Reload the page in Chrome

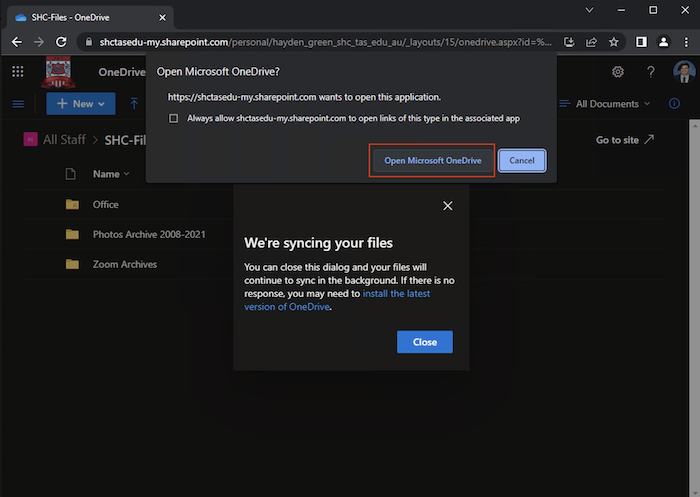[61, 42]
